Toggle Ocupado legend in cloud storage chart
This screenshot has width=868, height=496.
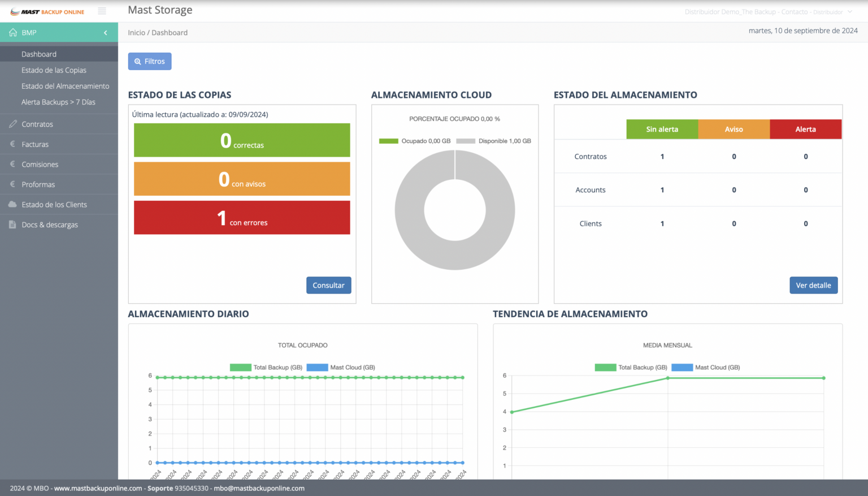click(x=415, y=141)
